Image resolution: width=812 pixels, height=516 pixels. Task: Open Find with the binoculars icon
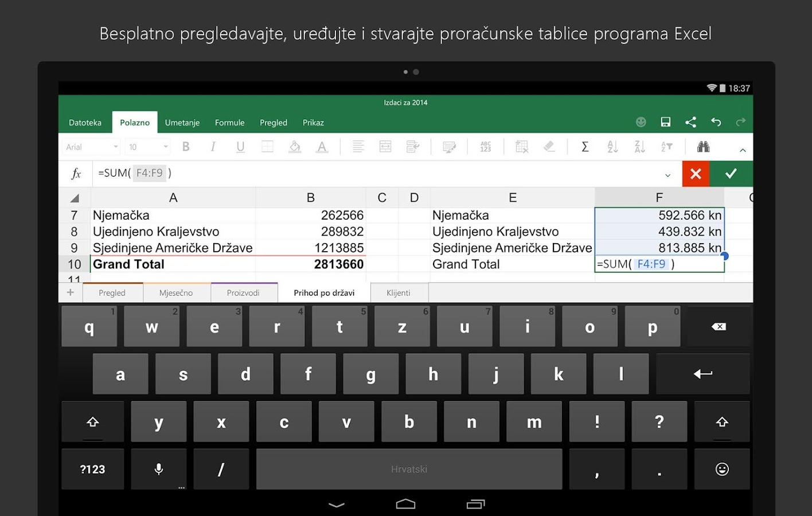click(703, 146)
